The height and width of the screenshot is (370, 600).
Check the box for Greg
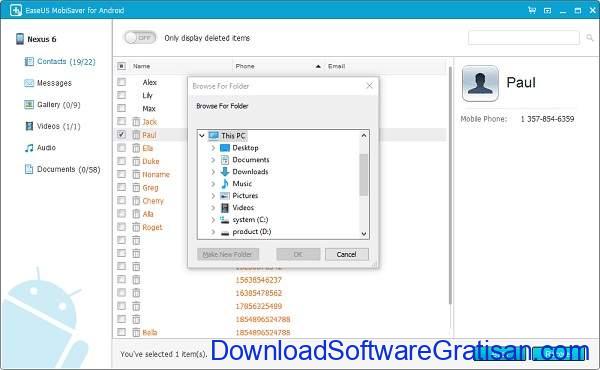121,187
